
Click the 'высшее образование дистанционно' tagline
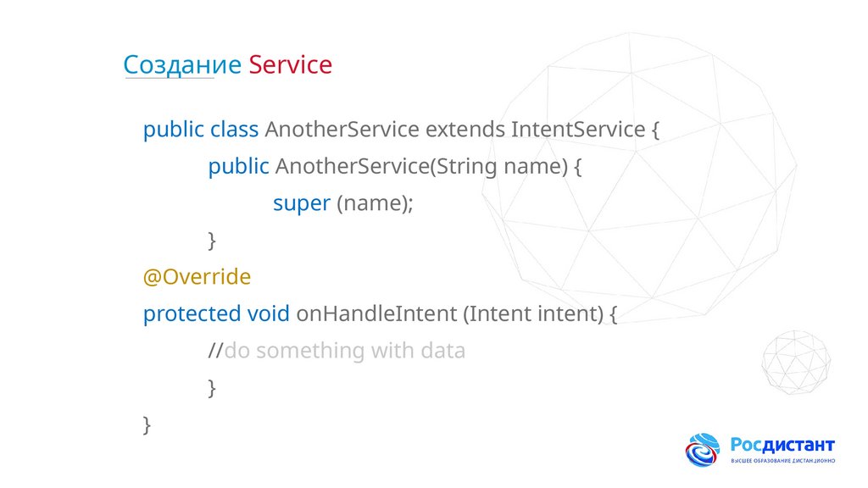pyautogui.click(x=782, y=461)
